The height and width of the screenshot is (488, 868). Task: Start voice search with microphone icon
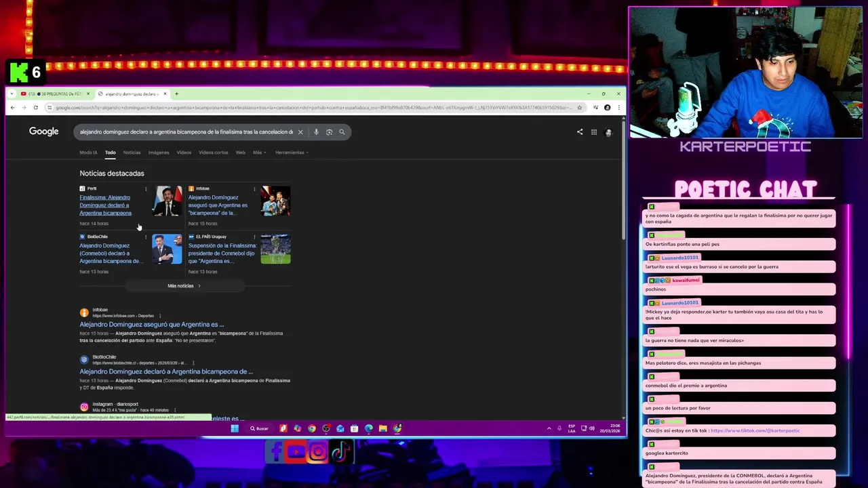316,132
